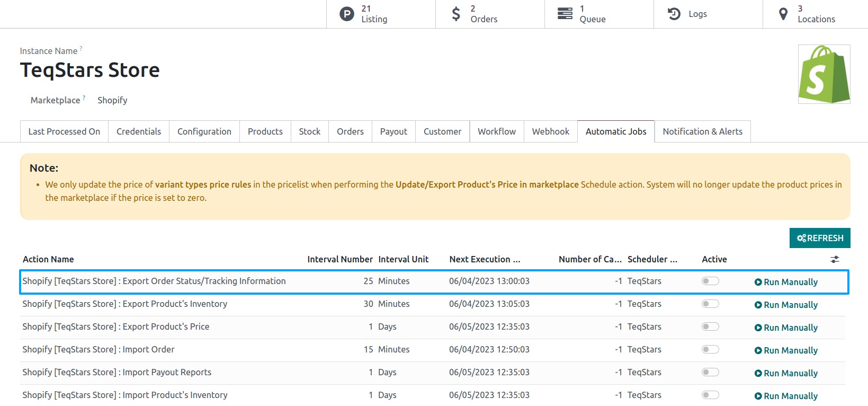
Task: Sort by Scheduler column header
Action: pyautogui.click(x=652, y=259)
